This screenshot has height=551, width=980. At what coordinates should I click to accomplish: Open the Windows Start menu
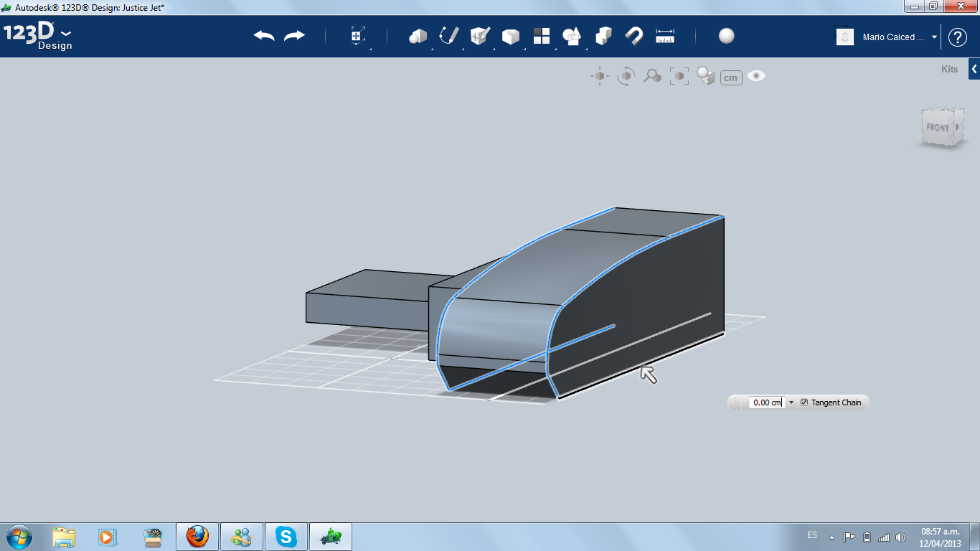coord(18,537)
